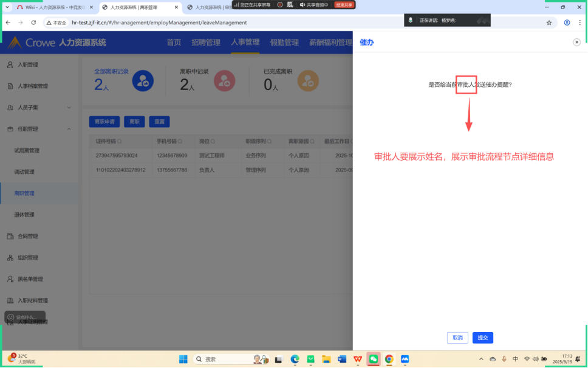The image size is (588, 368).
Task: Open the tab search dropdown arrow
Action: [7, 7]
